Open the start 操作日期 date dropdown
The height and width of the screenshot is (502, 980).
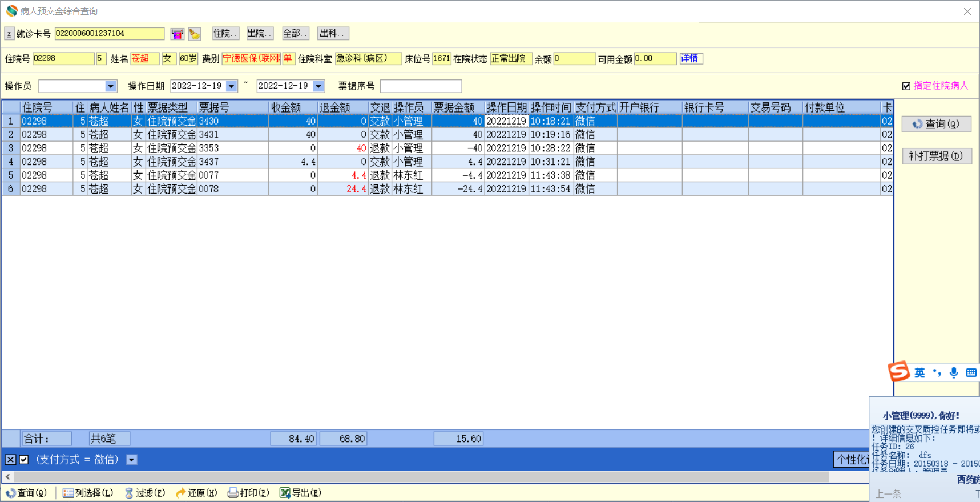231,86
